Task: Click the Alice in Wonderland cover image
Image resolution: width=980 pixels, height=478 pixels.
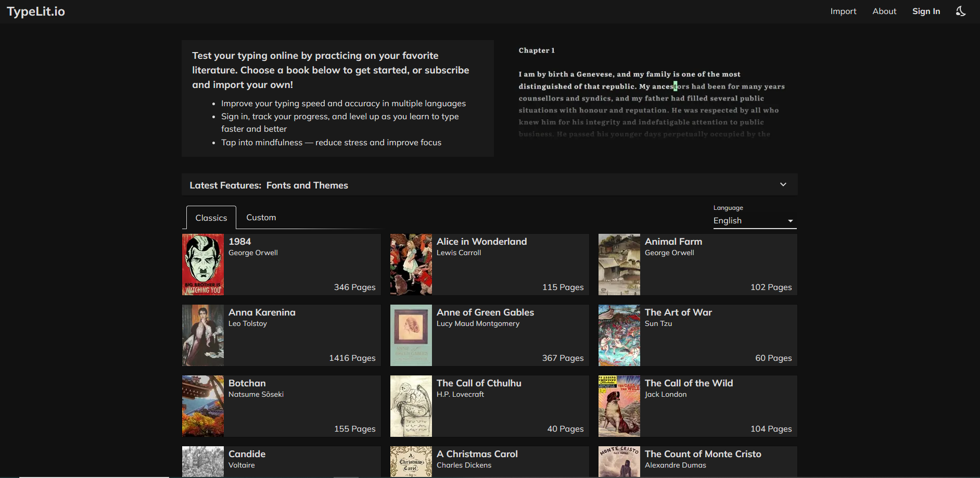Action: point(411,265)
